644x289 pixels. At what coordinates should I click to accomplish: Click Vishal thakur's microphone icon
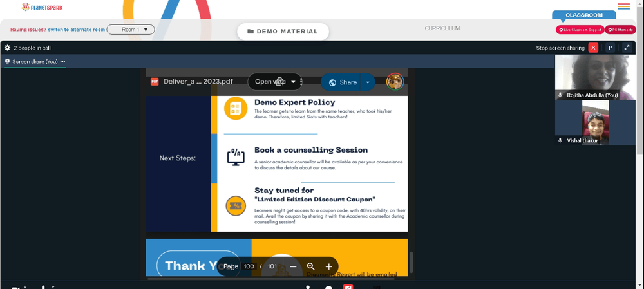pyautogui.click(x=560, y=140)
